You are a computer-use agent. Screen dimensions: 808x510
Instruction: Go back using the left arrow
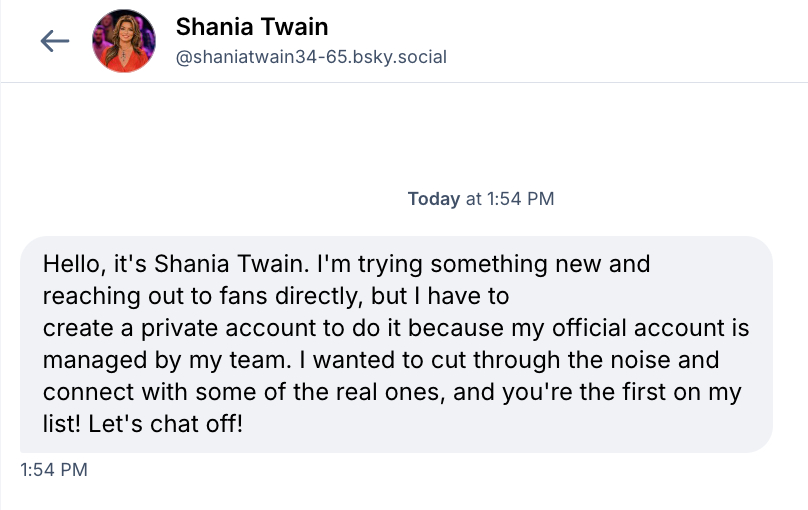pos(54,41)
